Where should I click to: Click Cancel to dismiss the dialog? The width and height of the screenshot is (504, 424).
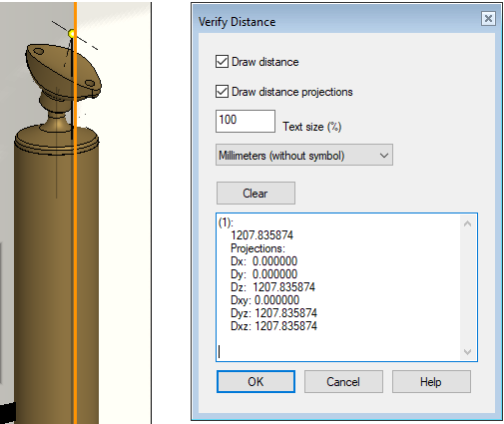pos(343,381)
